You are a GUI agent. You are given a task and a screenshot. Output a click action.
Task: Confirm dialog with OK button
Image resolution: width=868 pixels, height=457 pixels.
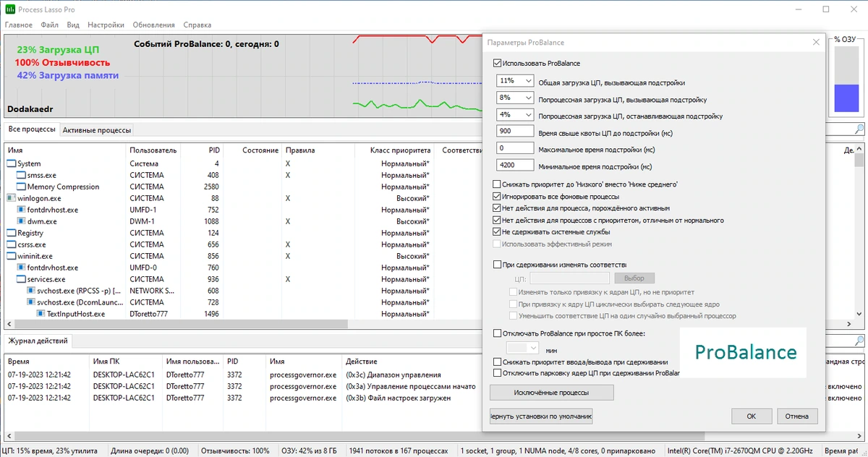pos(752,416)
